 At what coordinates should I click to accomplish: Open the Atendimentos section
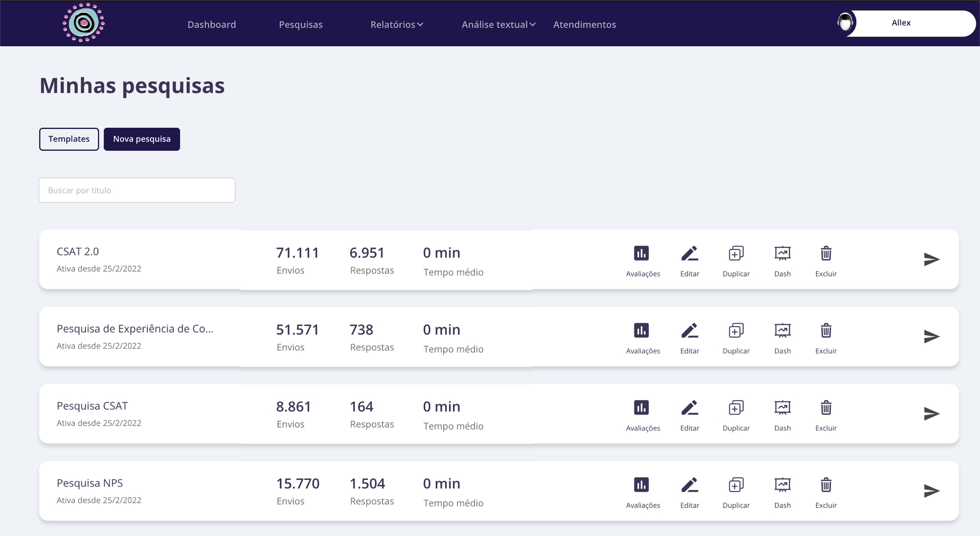click(x=584, y=24)
